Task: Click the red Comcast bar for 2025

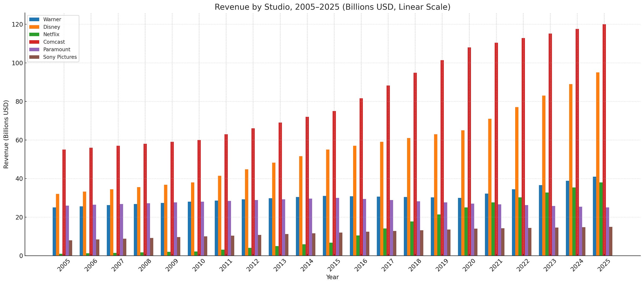Action: click(604, 140)
